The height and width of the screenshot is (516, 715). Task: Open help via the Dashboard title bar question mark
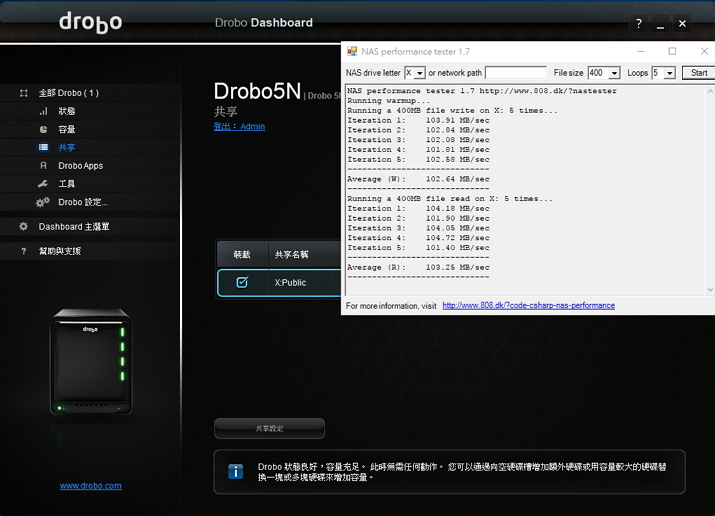point(639,23)
